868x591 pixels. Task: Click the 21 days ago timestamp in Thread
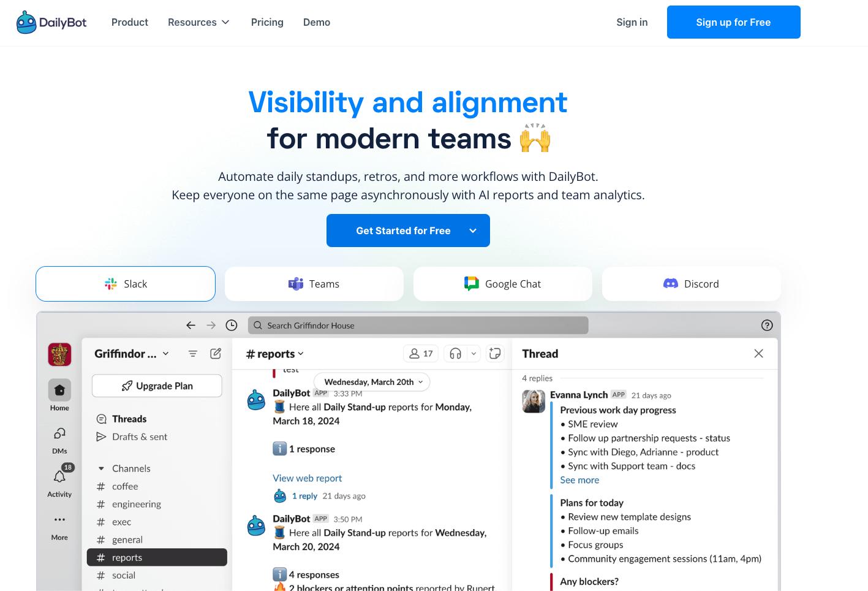(x=651, y=395)
